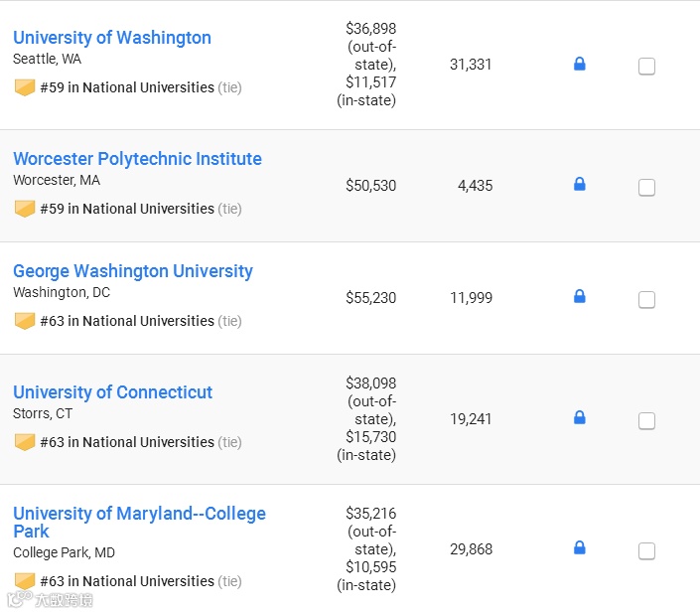Visit the George Washington University page link
This screenshot has width=700, height=614.
pyautogui.click(x=133, y=271)
